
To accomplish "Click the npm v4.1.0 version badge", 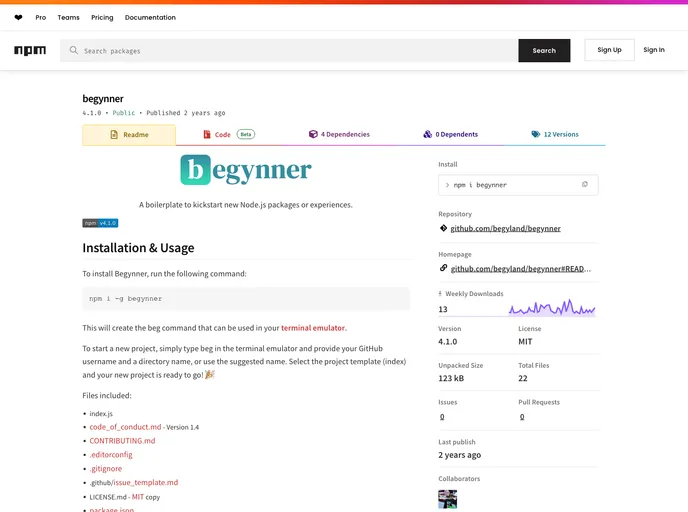I will coord(100,223).
